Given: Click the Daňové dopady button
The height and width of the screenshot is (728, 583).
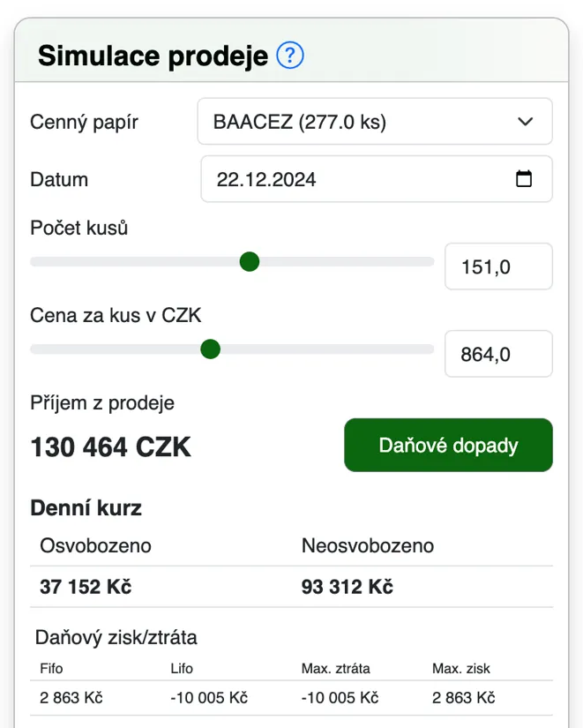Looking at the screenshot, I should tap(448, 446).
